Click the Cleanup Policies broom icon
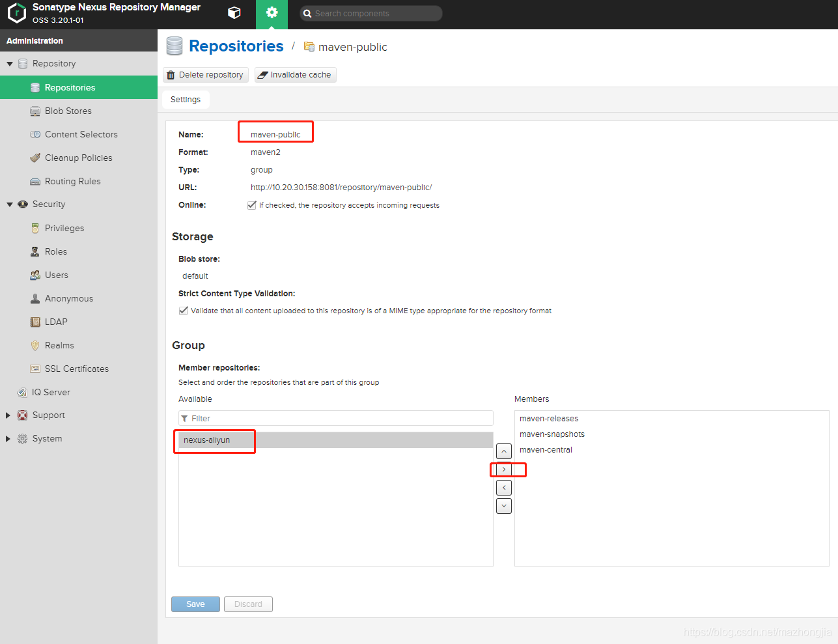838x644 pixels. tap(35, 158)
